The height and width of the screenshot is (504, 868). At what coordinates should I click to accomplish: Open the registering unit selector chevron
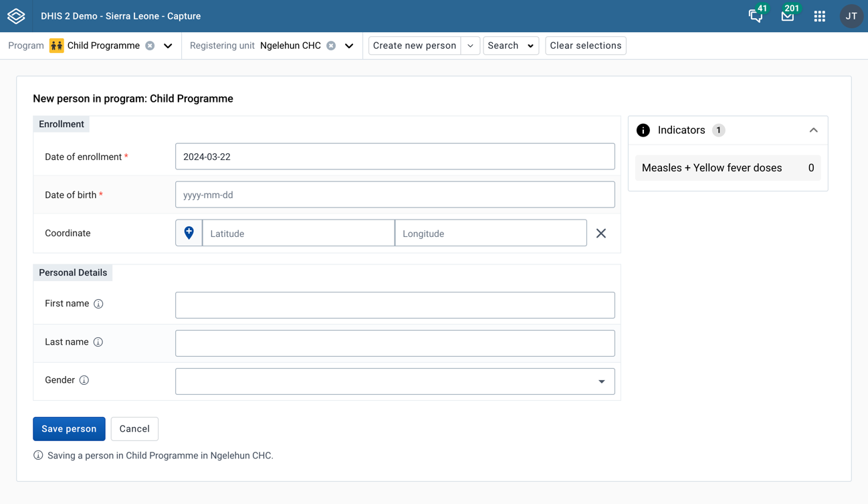pos(348,46)
